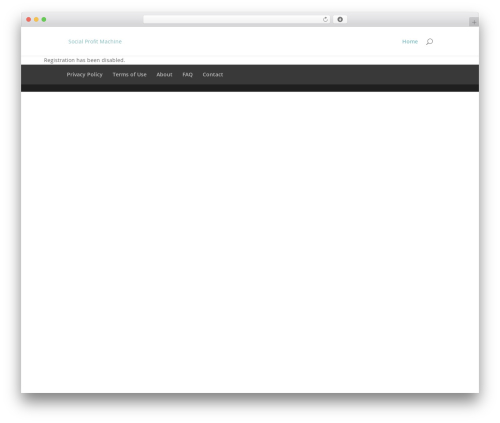The image size is (500, 423).
Task: Open the site search magnifier icon
Action: (x=429, y=41)
